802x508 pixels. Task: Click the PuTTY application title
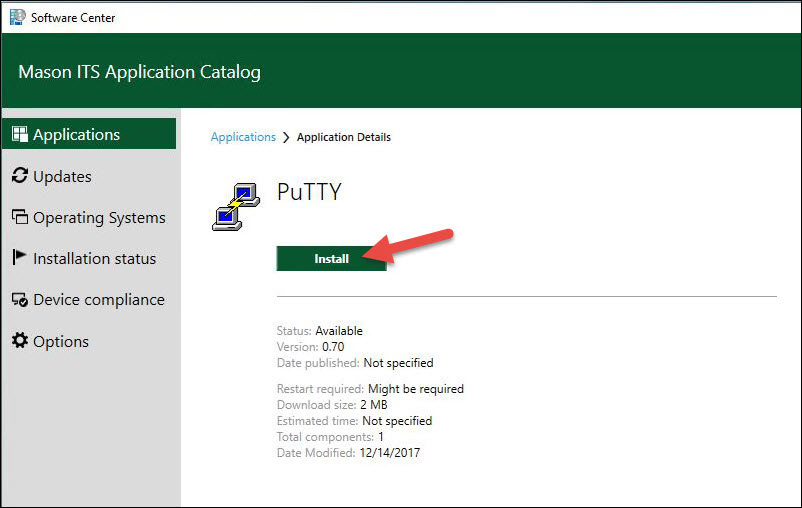click(309, 192)
